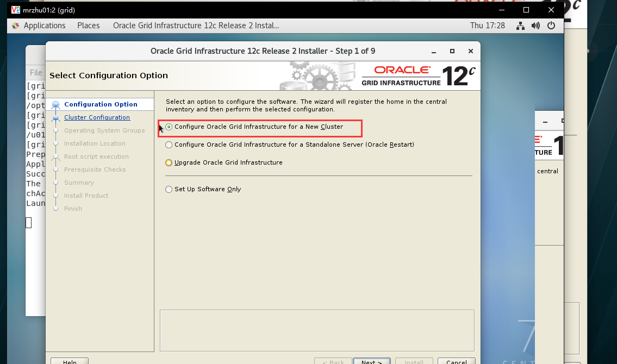
Task: Open the File menu in terminal window
Action: [36, 73]
